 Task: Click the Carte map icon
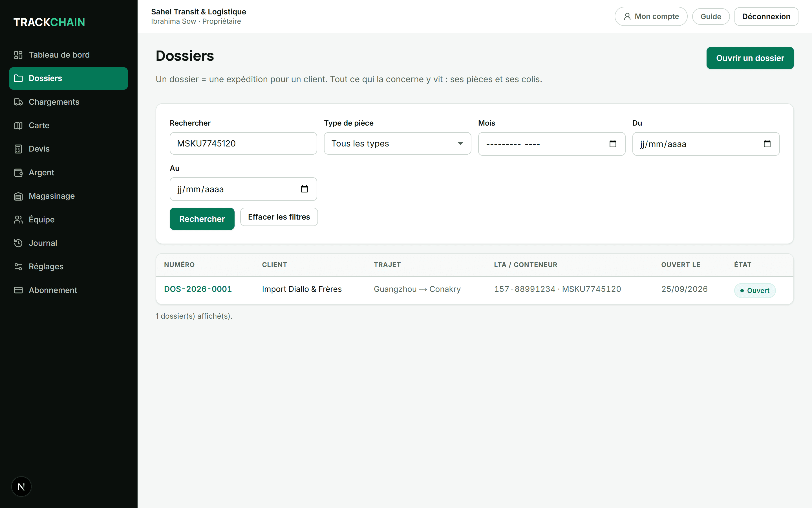[x=18, y=125]
